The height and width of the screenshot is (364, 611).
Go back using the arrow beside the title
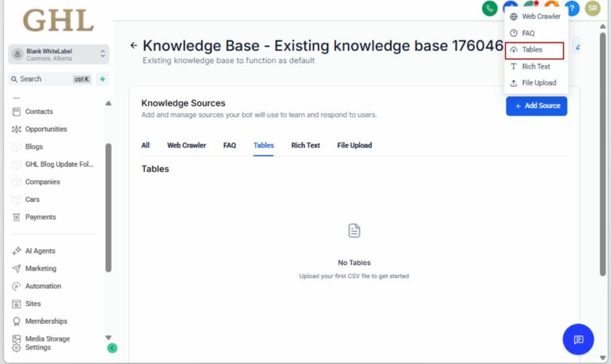point(134,45)
